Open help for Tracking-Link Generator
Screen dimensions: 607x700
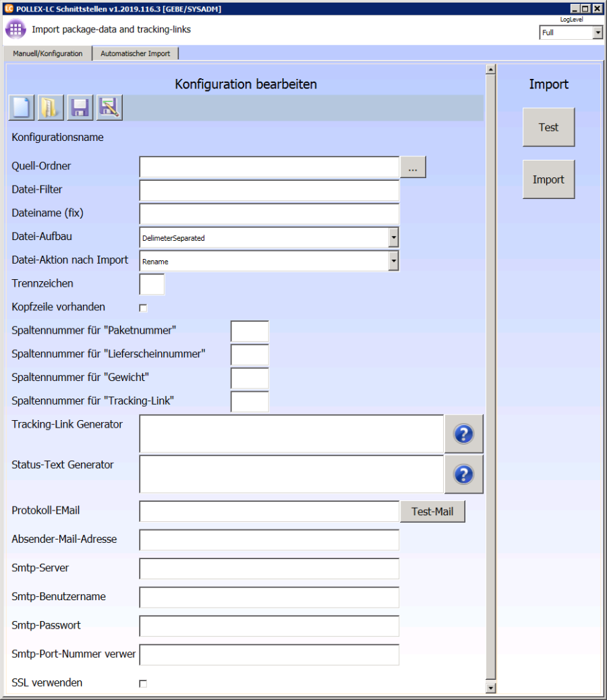pyautogui.click(x=463, y=434)
